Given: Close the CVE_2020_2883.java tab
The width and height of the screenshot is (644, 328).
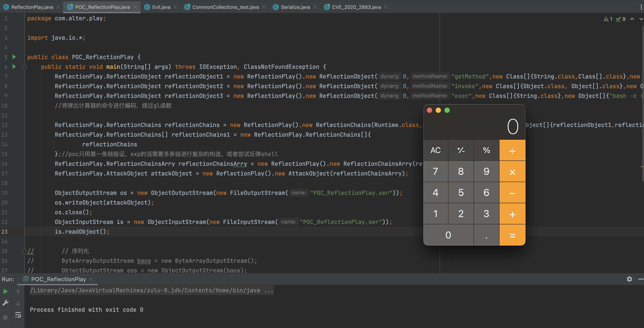Looking at the screenshot, I should (386, 7).
